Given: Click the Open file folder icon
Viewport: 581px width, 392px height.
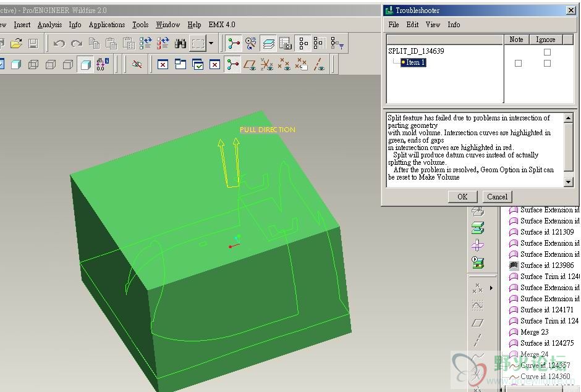Looking at the screenshot, I should [16, 43].
